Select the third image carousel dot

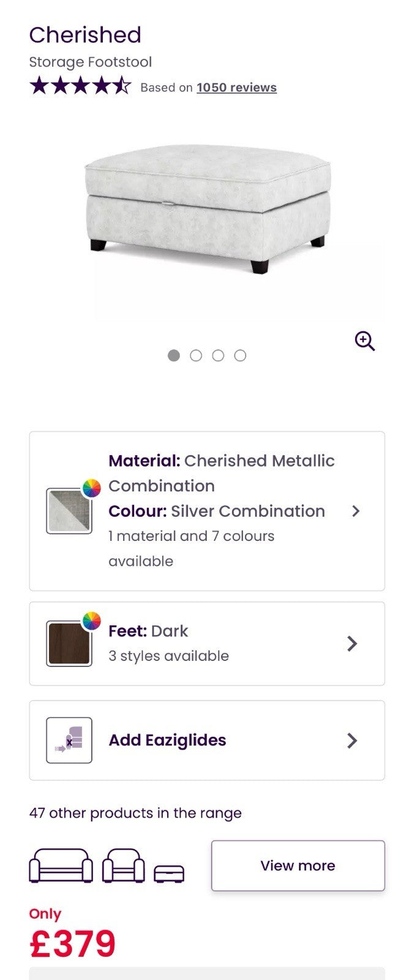click(218, 355)
